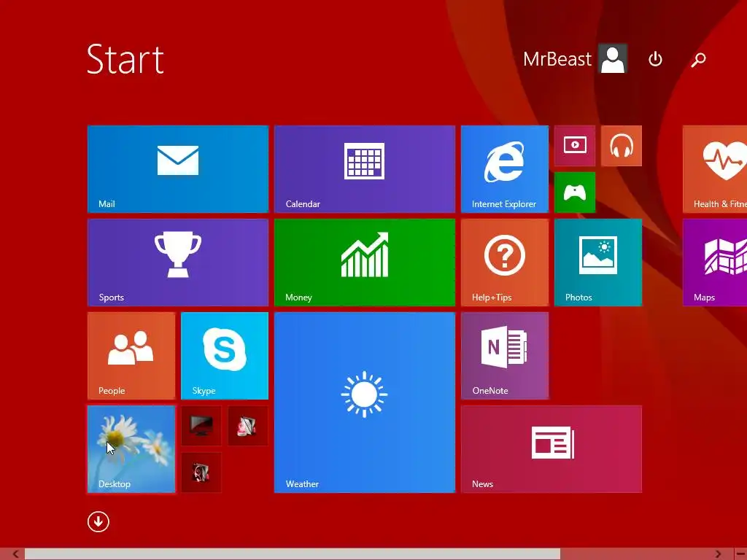Launch Internet Explorer tile
Image resolution: width=747 pixels, height=560 pixels.
click(505, 169)
